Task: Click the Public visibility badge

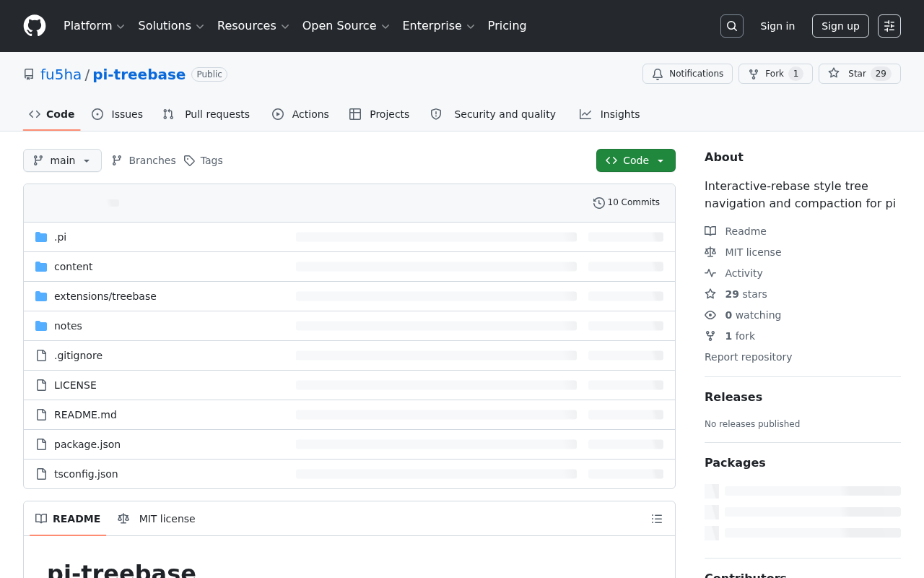Action: [x=209, y=74]
